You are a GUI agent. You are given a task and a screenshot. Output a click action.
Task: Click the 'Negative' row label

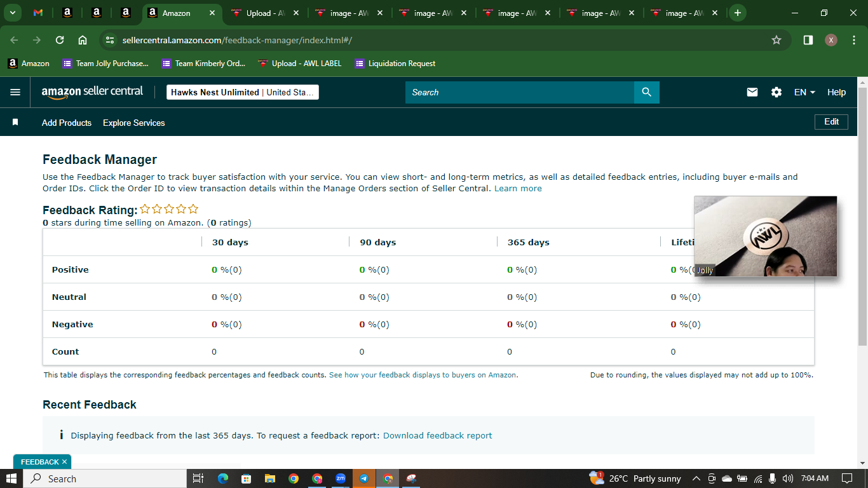click(x=72, y=324)
